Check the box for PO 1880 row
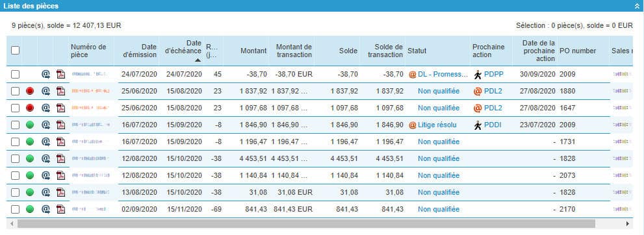Viewport: 644px width, 235px height. coord(15,91)
